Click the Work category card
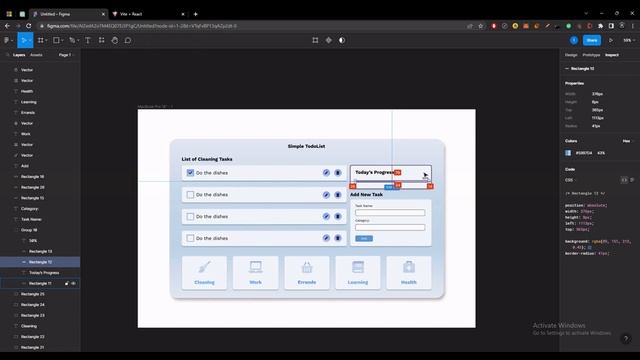Image resolution: width=640 pixels, height=360 pixels. click(x=256, y=273)
